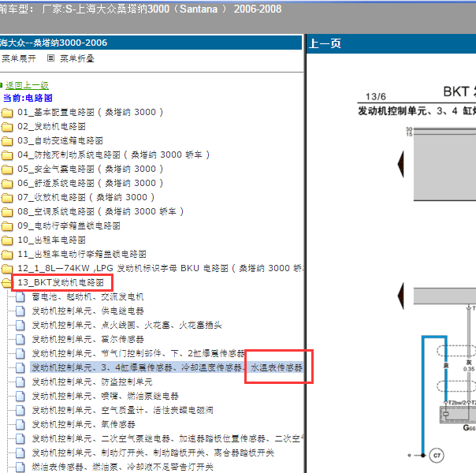Expand 08_空调系统电路图 entry
The width and height of the screenshot is (476, 473).
pos(101,211)
